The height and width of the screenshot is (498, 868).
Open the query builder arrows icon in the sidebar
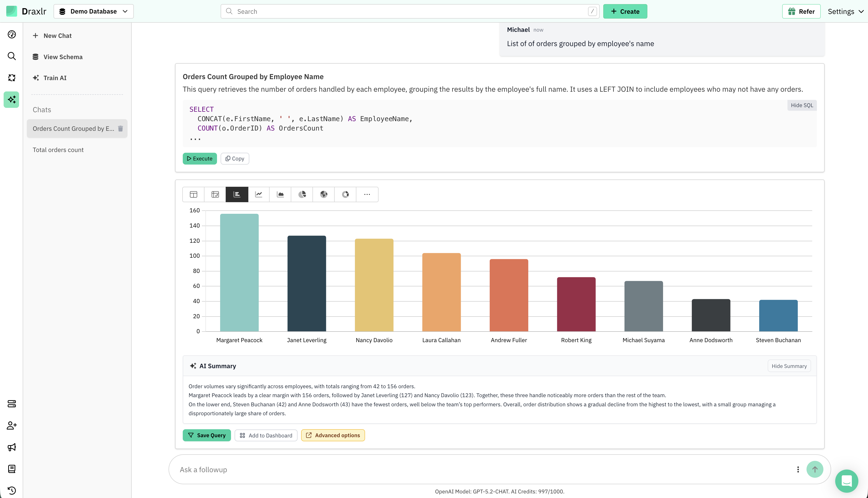click(x=12, y=78)
